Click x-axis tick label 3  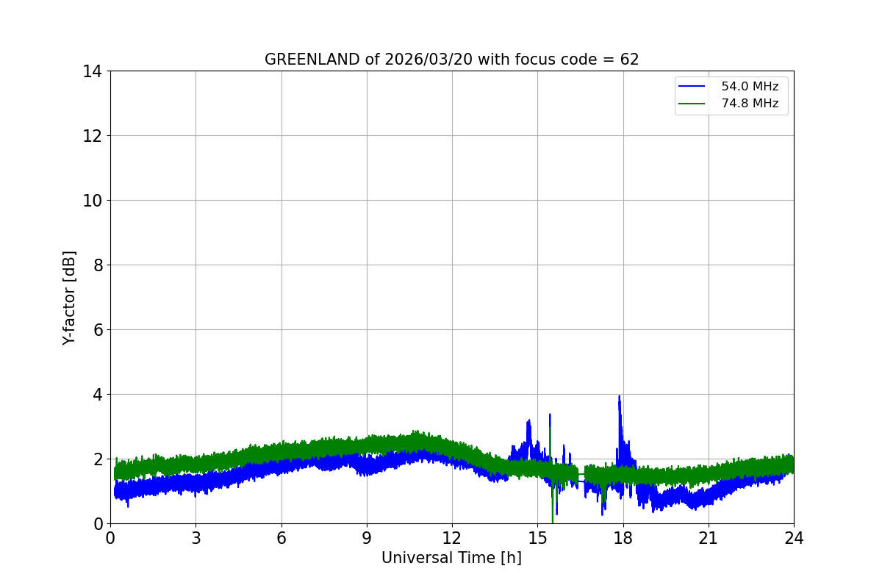196,538
